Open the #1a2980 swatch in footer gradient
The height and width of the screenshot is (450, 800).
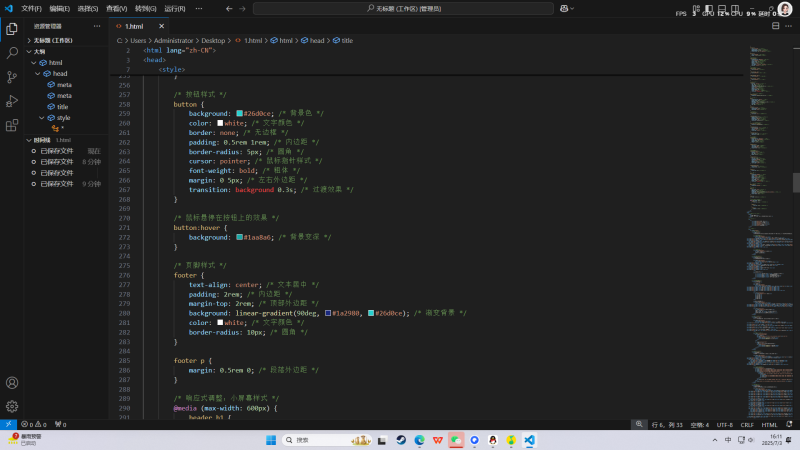pos(328,313)
